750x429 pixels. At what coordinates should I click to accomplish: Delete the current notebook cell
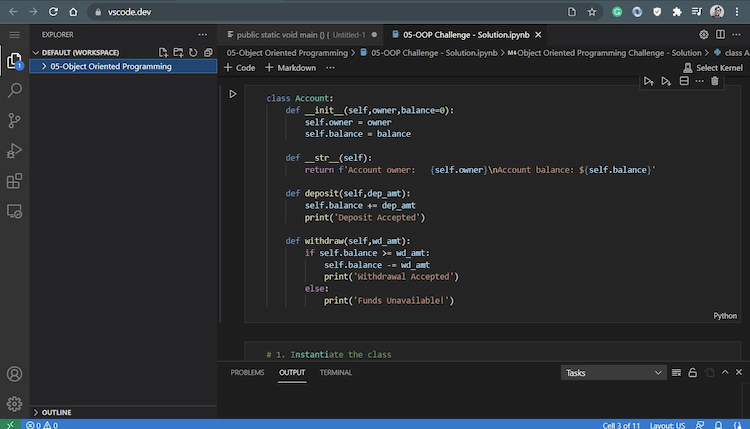[x=715, y=81]
